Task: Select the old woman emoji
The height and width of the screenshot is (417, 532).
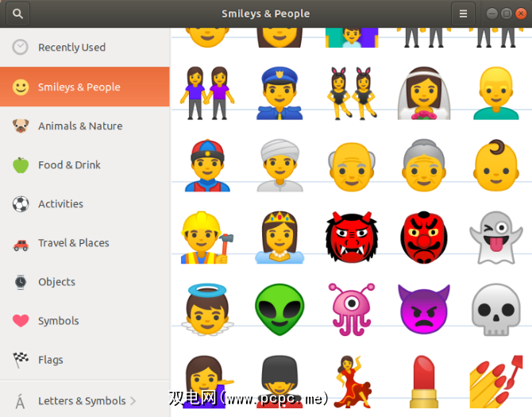Action: [424, 165]
